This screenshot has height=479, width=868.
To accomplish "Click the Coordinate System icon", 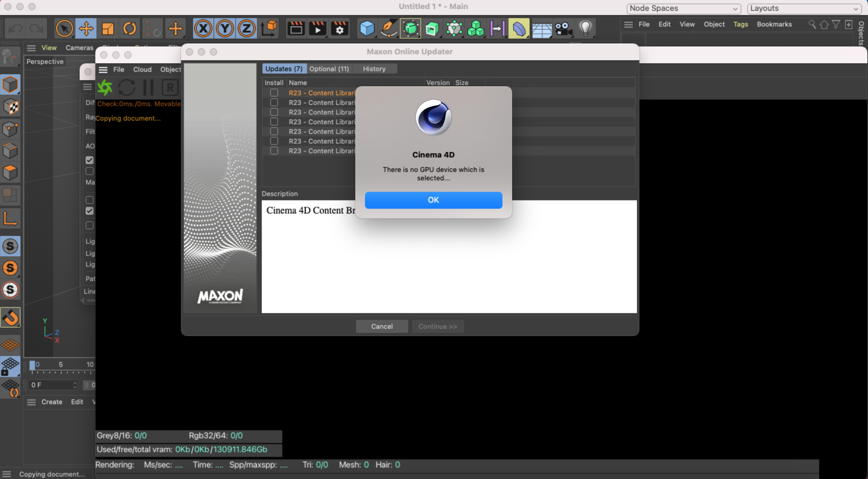I will [268, 29].
